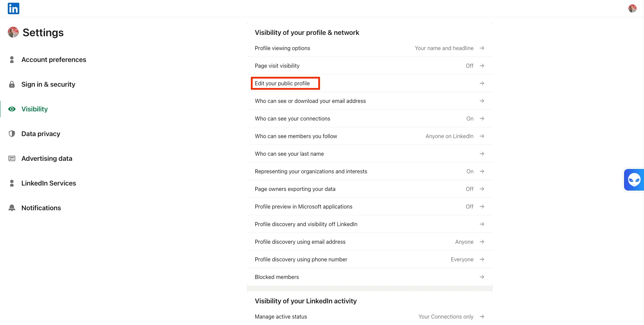Viewport: 644px width, 325px height.
Task: Click arrow for Page owners exporting your data
Action: click(482, 189)
